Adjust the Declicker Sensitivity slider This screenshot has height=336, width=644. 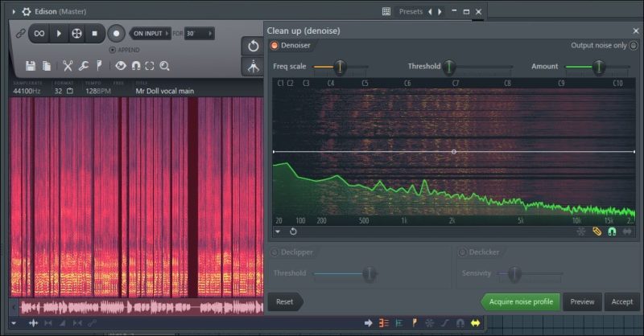514,273
